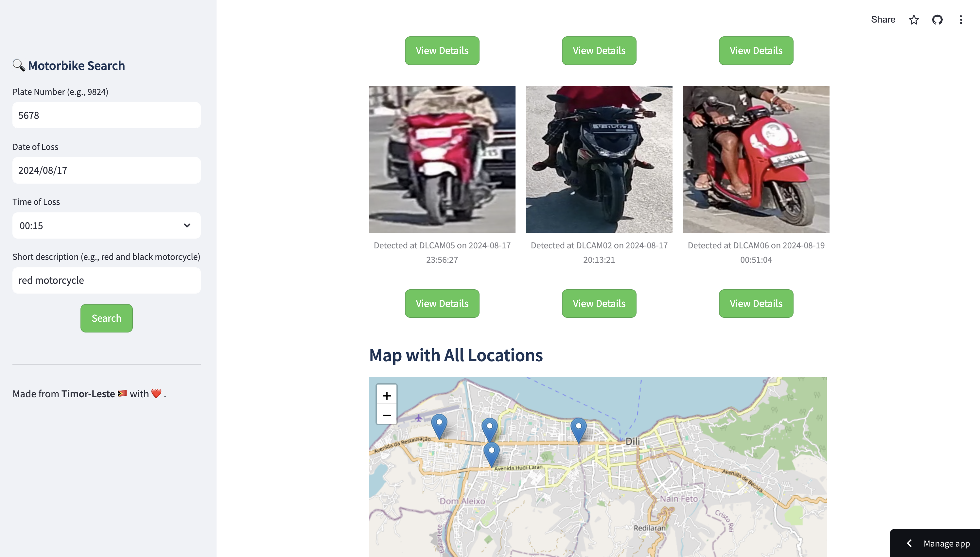This screenshot has height=557, width=980.
Task: Open the red scooter DLCAM06 image
Action: click(x=756, y=159)
